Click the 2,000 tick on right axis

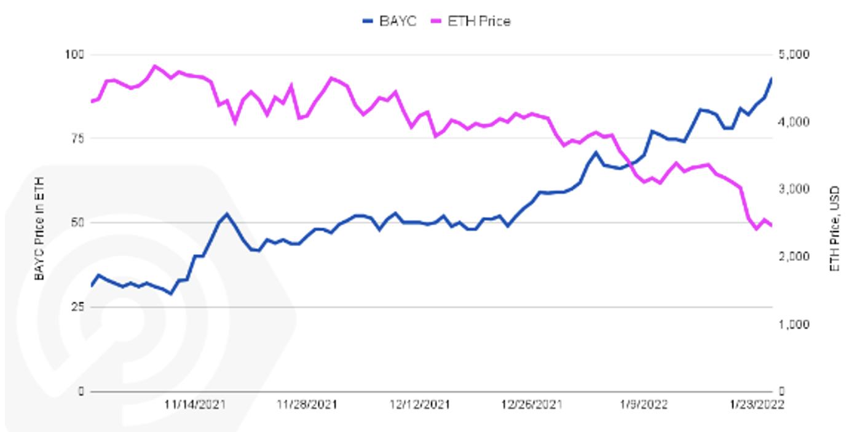(794, 257)
